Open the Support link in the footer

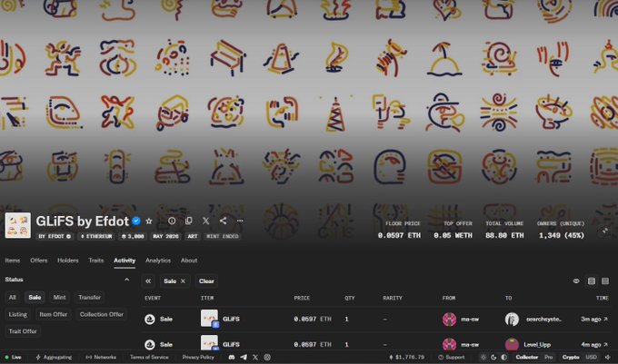[x=452, y=358]
